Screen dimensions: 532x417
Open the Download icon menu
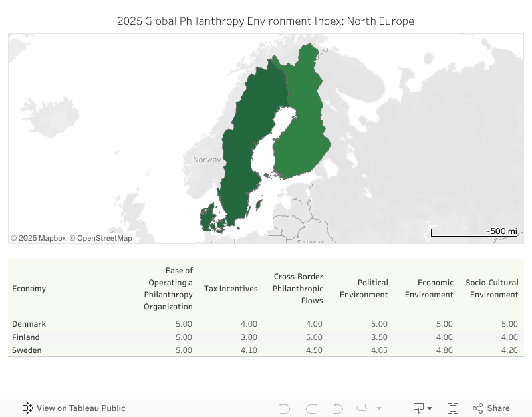point(418,408)
